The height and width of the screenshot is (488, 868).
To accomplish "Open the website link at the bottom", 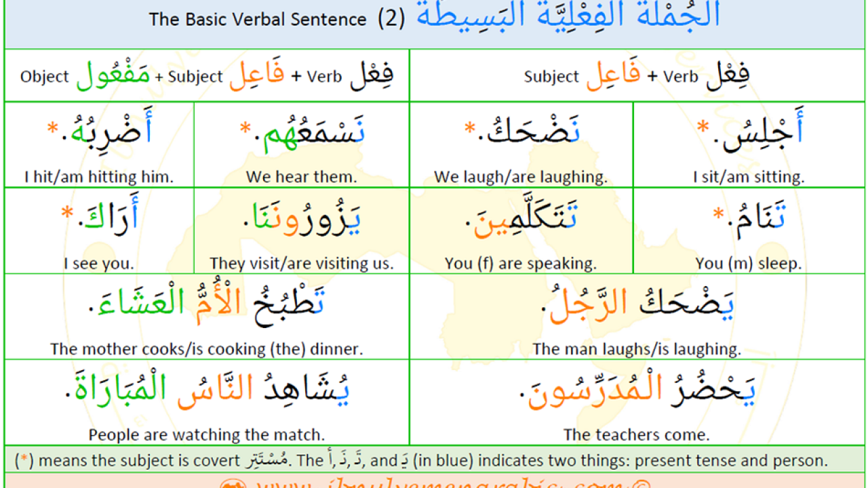I will coord(434,483).
